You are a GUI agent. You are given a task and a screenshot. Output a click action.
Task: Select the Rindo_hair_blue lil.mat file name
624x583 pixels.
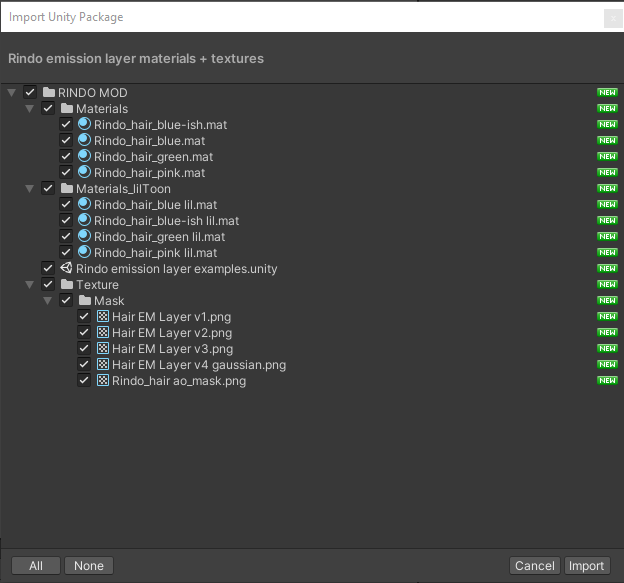[x=156, y=205]
